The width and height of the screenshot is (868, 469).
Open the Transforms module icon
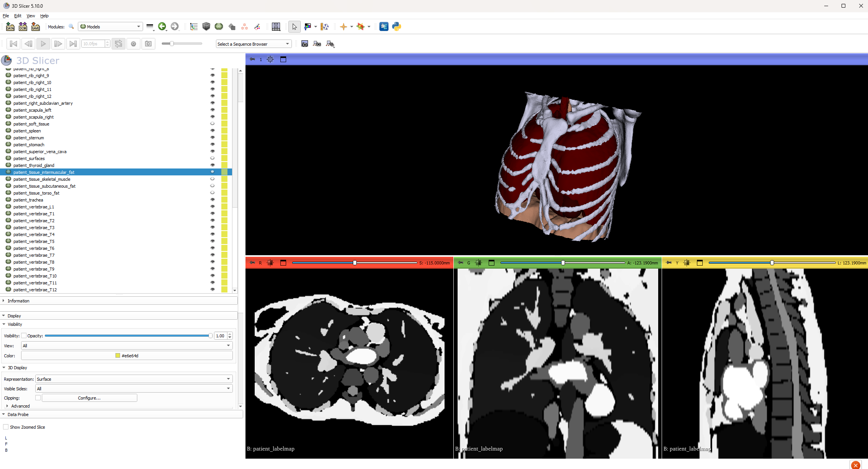(x=232, y=26)
